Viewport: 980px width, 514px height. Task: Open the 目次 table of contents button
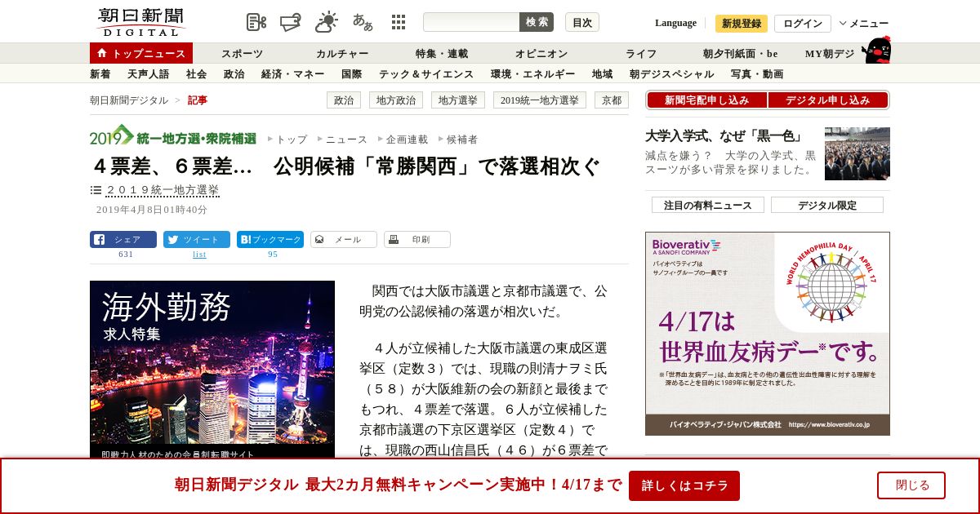(582, 22)
